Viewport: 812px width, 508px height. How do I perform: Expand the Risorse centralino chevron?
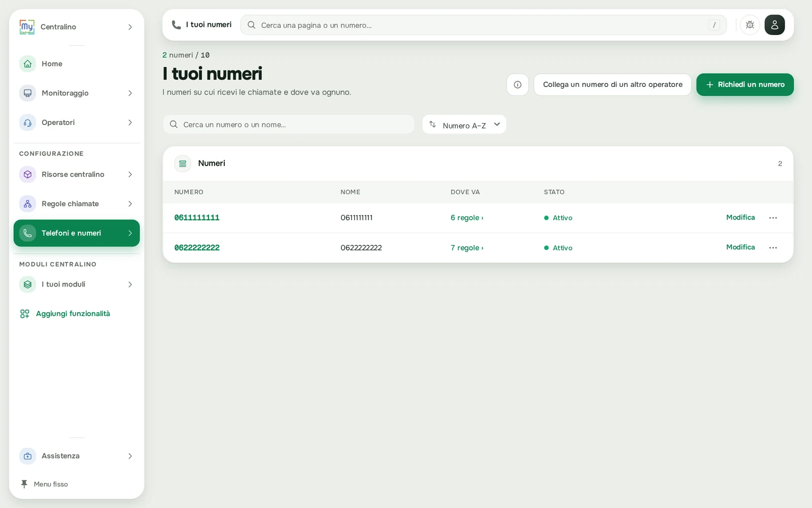point(130,175)
